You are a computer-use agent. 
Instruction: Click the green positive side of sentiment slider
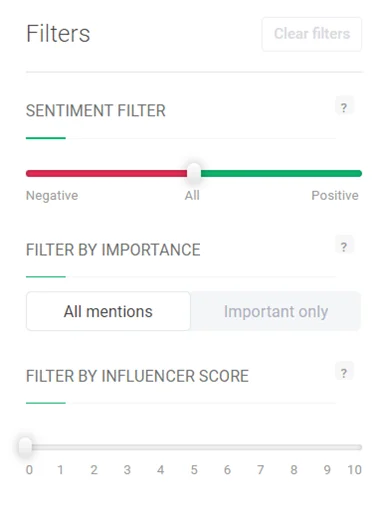click(x=281, y=173)
